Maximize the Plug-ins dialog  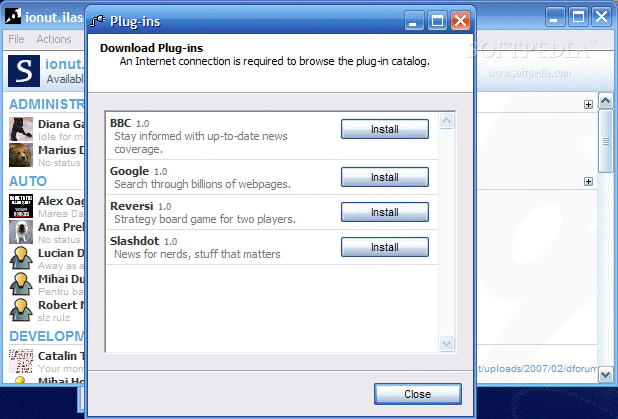(x=437, y=20)
